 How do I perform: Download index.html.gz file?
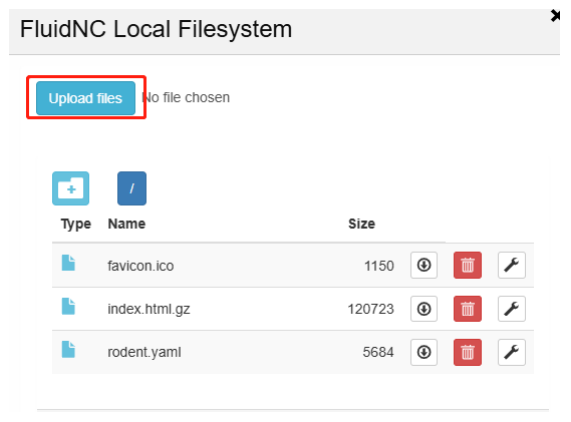pos(424,309)
